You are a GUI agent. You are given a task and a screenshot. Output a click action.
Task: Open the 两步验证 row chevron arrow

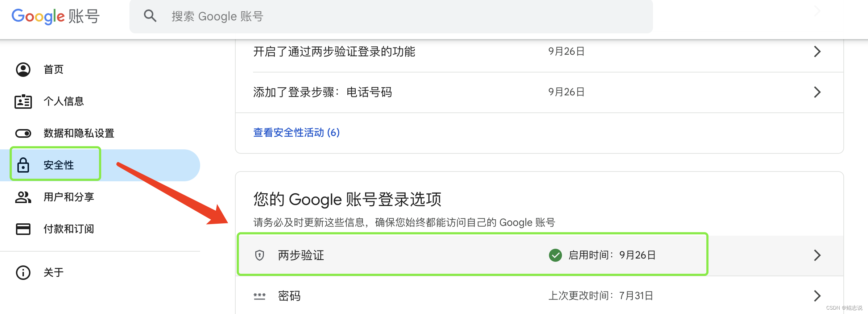(x=817, y=255)
